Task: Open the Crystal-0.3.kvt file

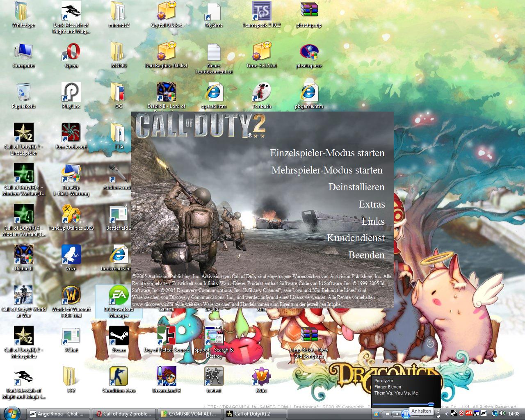Action: click(166, 15)
